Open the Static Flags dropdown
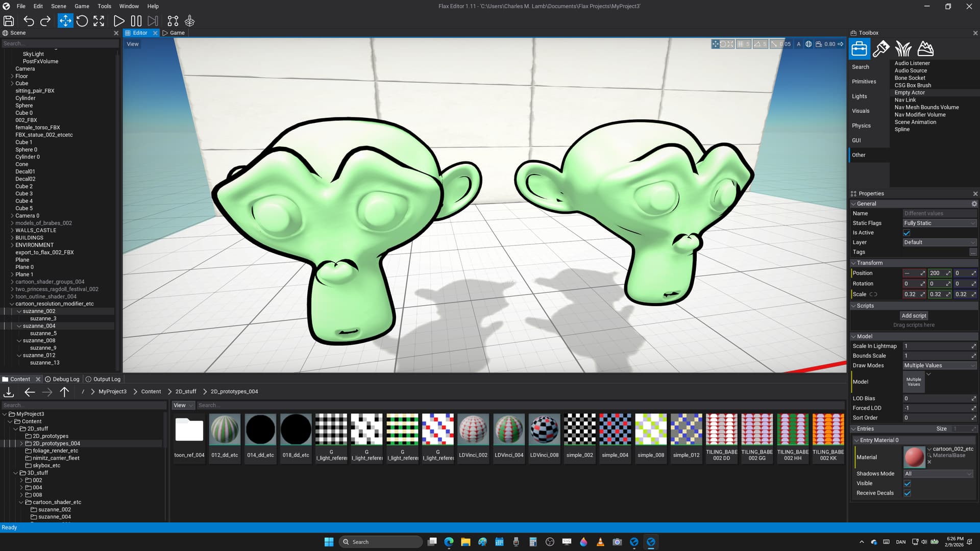Viewport: 980px width, 551px height. [939, 223]
